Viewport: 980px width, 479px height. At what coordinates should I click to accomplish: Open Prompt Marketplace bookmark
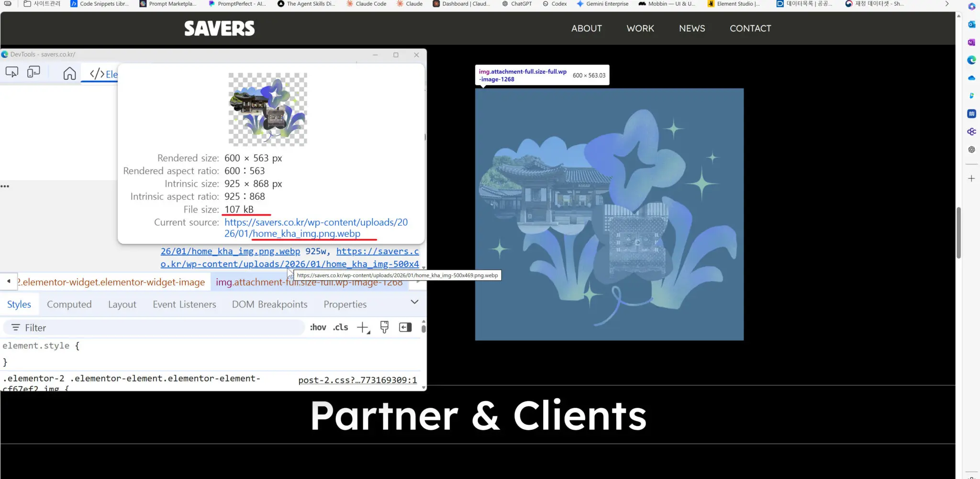click(168, 4)
